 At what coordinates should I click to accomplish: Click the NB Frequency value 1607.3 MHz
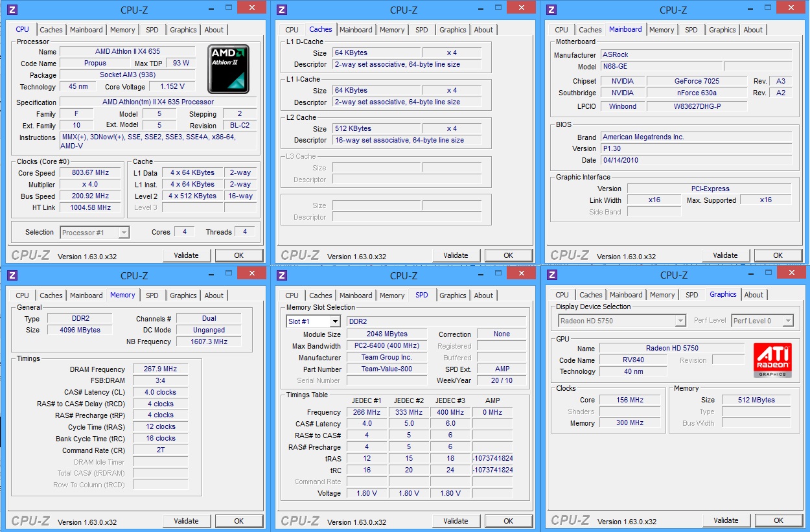click(x=209, y=342)
